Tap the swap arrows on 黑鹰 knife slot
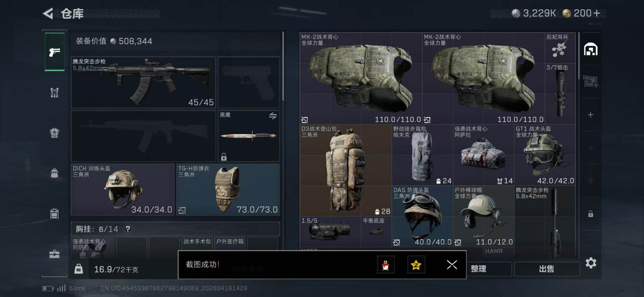Image resolution: width=644 pixels, height=297 pixels. click(273, 116)
